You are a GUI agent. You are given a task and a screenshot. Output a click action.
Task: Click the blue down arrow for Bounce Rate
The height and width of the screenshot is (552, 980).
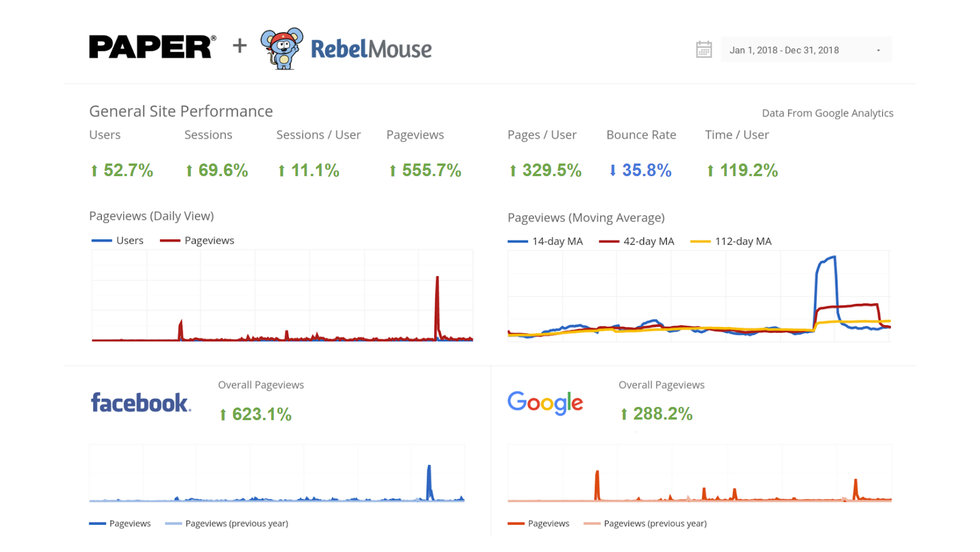point(613,171)
